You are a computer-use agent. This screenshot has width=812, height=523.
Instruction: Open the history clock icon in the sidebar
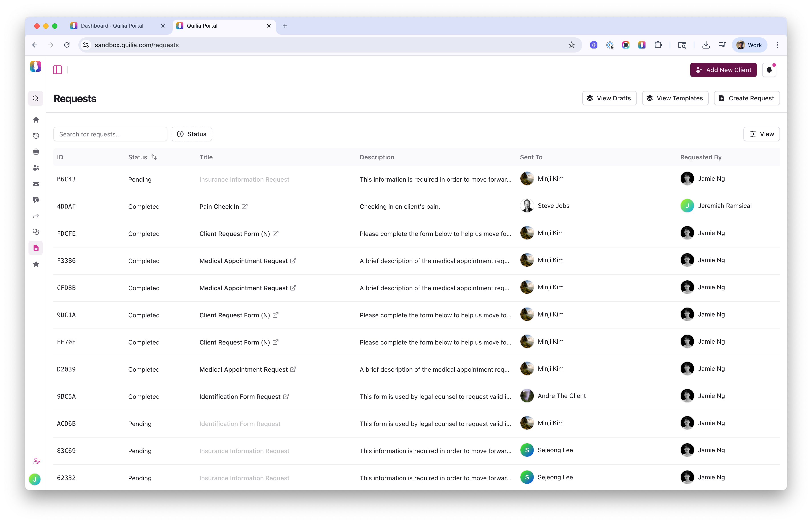(x=36, y=136)
